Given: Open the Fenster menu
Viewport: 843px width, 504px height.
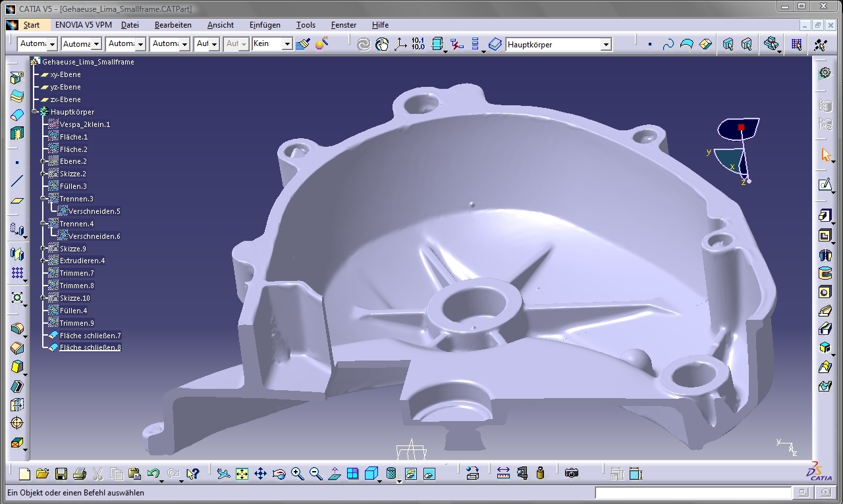Looking at the screenshot, I should [344, 25].
